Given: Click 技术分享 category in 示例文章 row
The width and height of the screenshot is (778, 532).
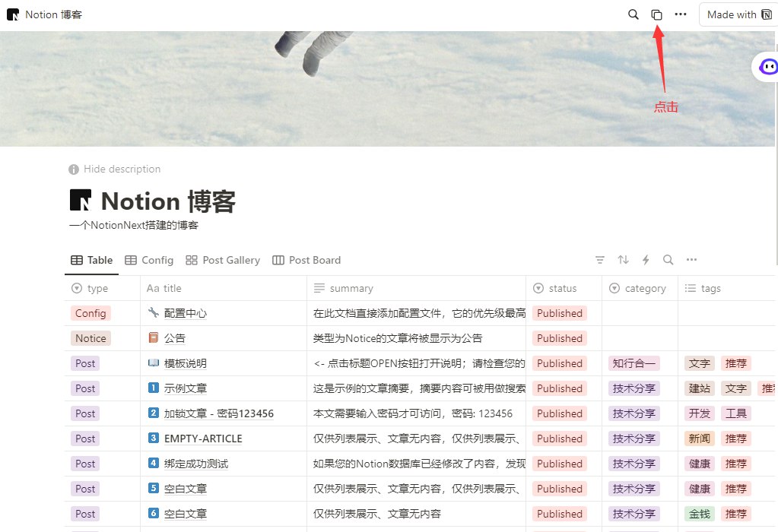Looking at the screenshot, I should (634, 388).
